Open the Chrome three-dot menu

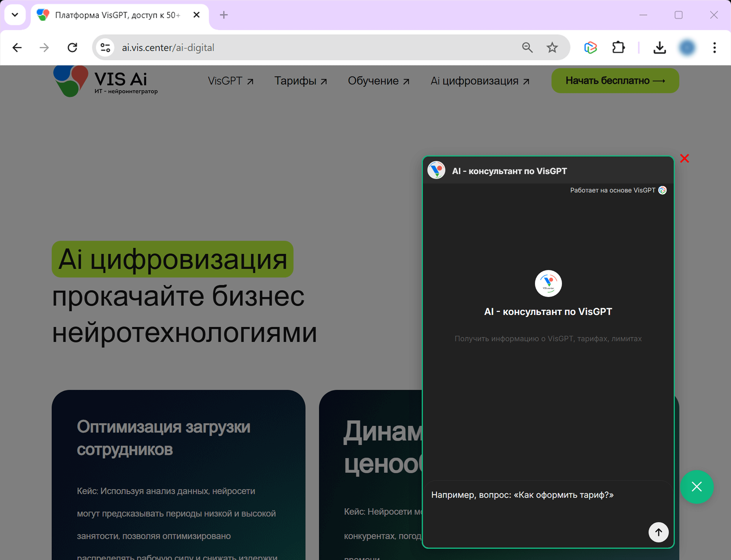pyautogui.click(x=714, y=48)
